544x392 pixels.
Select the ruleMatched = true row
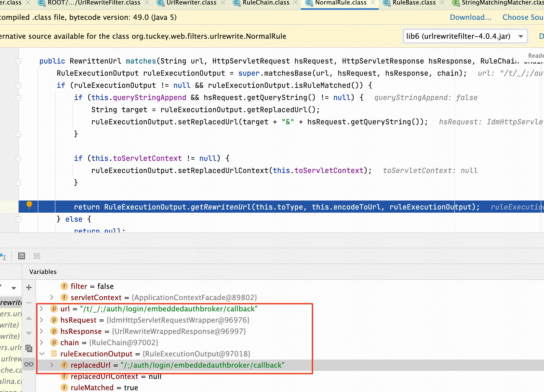point(290,387)
